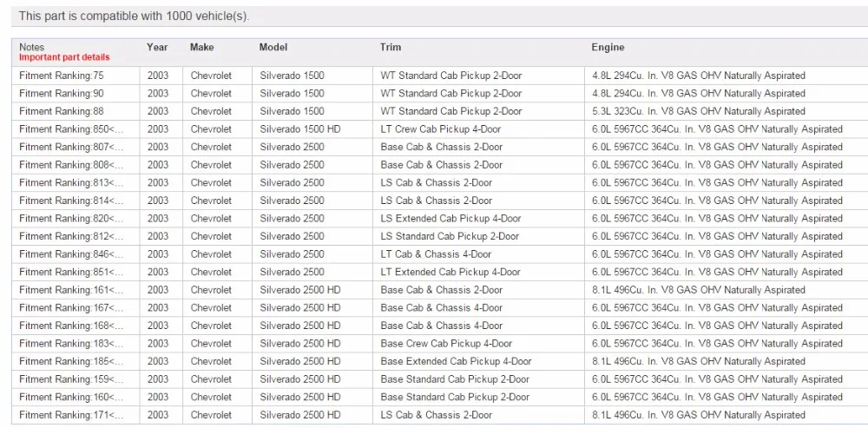Select the 'Fitment Ranking:171<...' cell
Screen dimensions: 868x428
(x=76, y=415)
